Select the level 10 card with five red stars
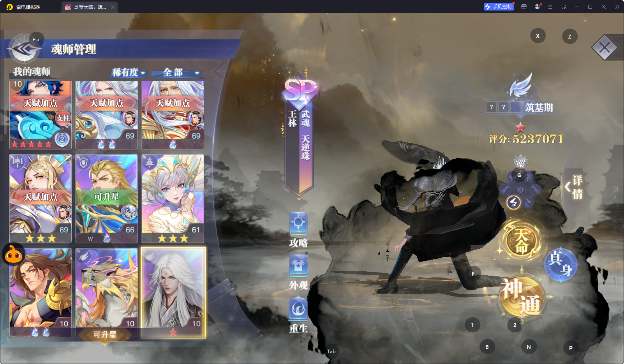Screen dimensions: 624x364 point(41,115)
